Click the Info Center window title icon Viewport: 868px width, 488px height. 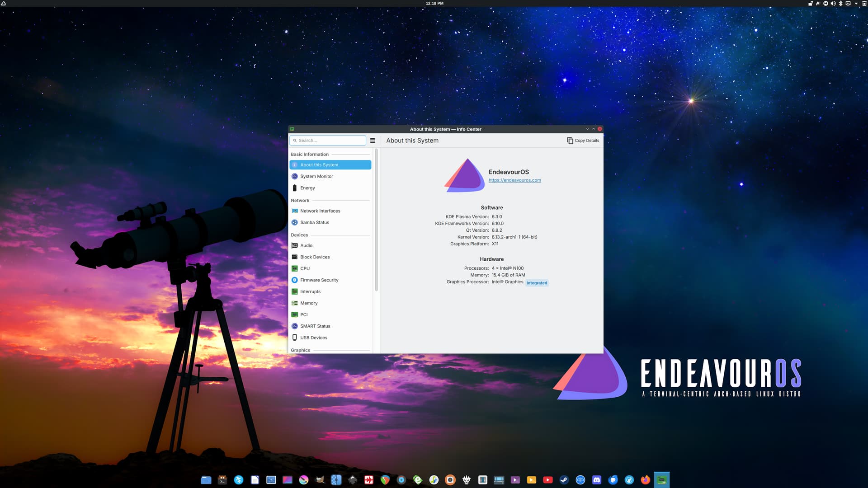click(292, 129)
